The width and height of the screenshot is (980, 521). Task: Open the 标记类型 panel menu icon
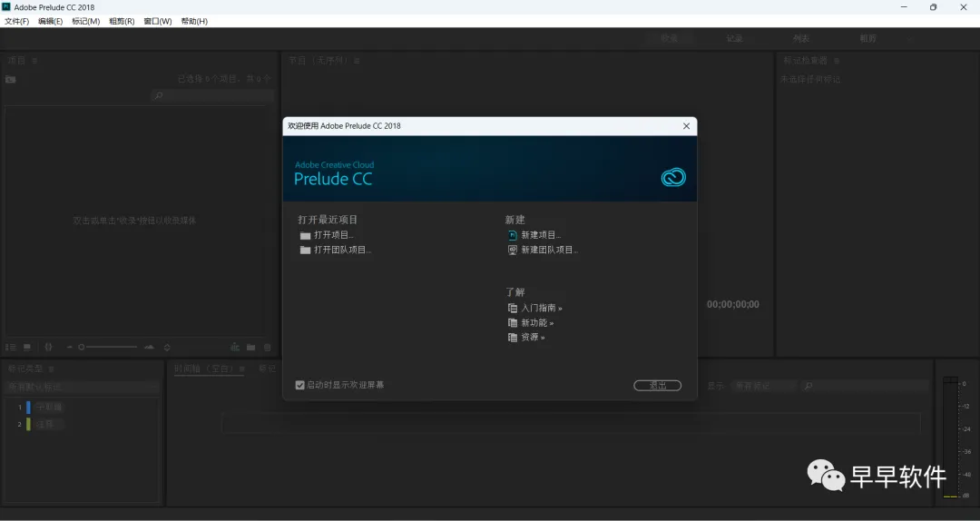click(x=51, y=369)
